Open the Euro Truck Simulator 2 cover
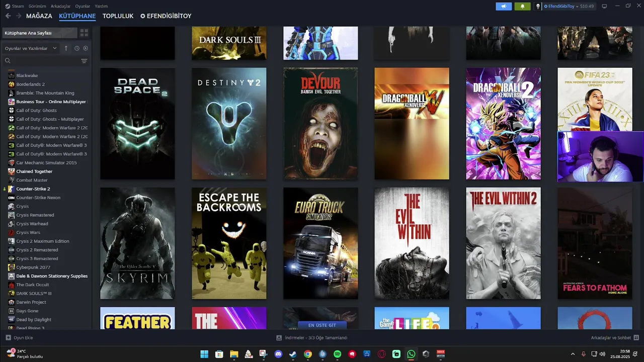 320,243
